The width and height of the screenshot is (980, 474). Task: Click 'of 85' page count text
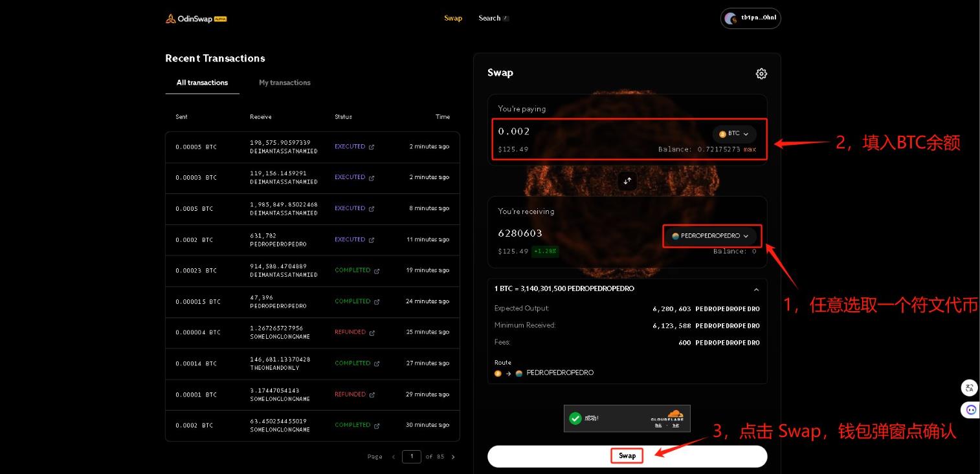[x=435, y=457]
